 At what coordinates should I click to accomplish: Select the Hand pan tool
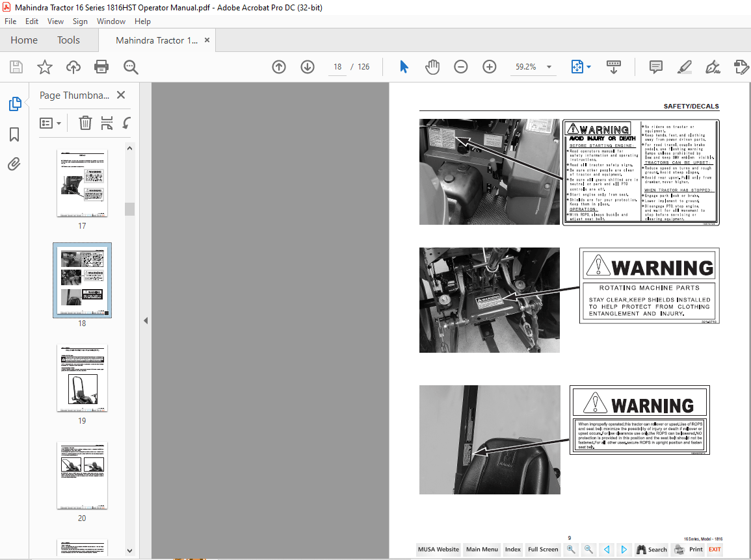[x=432, y=67]
